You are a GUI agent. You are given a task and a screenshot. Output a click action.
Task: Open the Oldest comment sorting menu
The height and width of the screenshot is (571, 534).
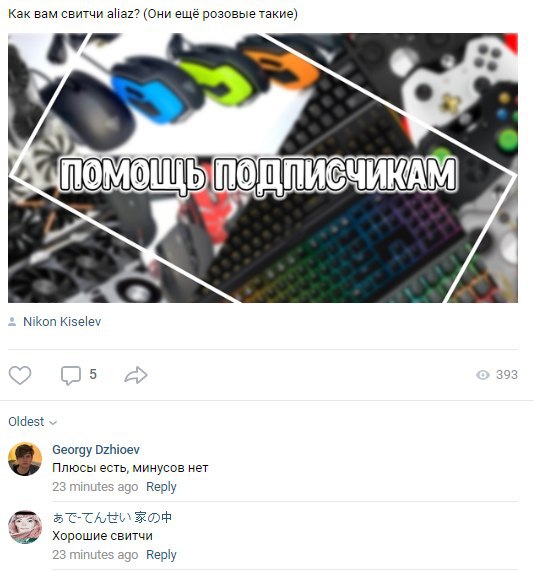pos(32,422)
